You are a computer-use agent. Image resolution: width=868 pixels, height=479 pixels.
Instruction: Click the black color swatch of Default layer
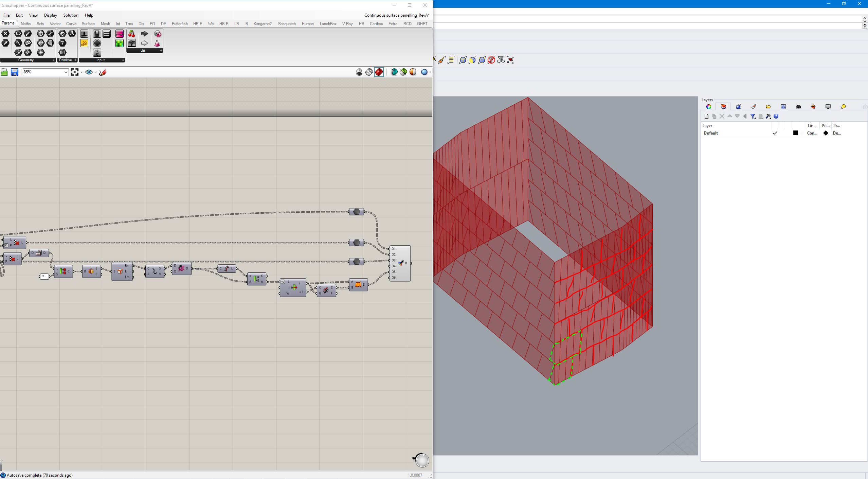coord(795,133)
